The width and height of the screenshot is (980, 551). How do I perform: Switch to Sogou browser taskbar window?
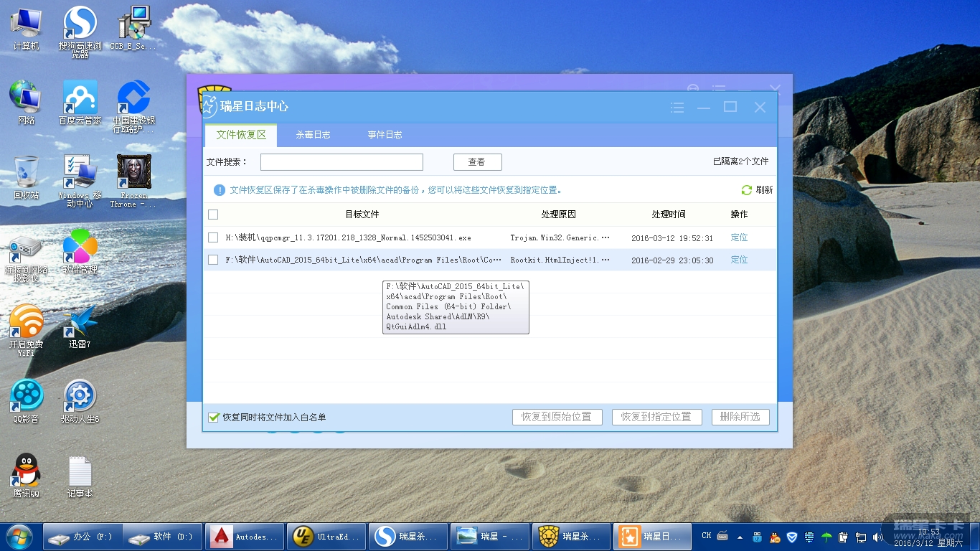tap(408, 537)
